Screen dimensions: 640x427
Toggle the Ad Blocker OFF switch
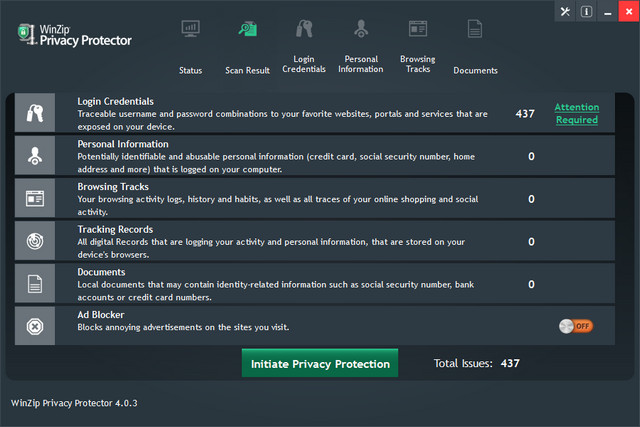click(576, 326)
